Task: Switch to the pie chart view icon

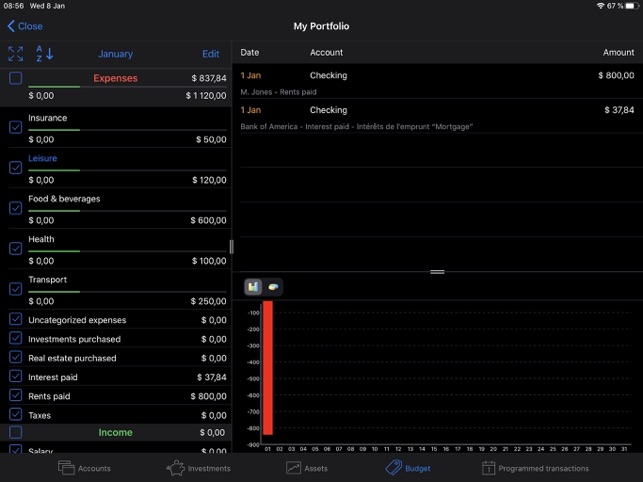Action: (273, 287)
